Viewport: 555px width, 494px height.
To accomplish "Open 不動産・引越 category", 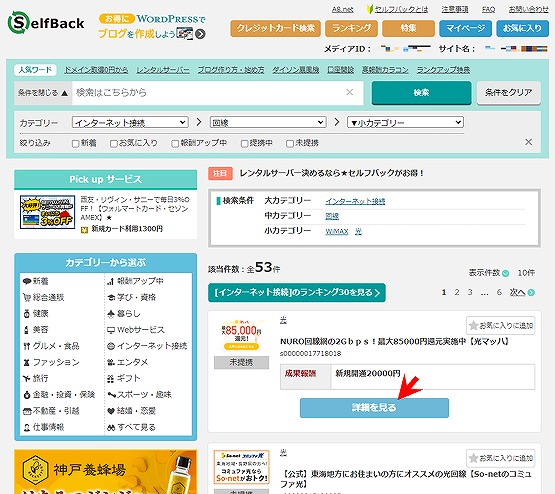I will point(51,411).
